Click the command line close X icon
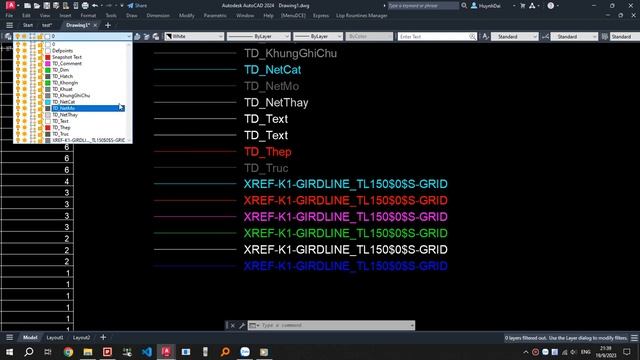This screenshot has width=640, height=360. click(232, 325)
